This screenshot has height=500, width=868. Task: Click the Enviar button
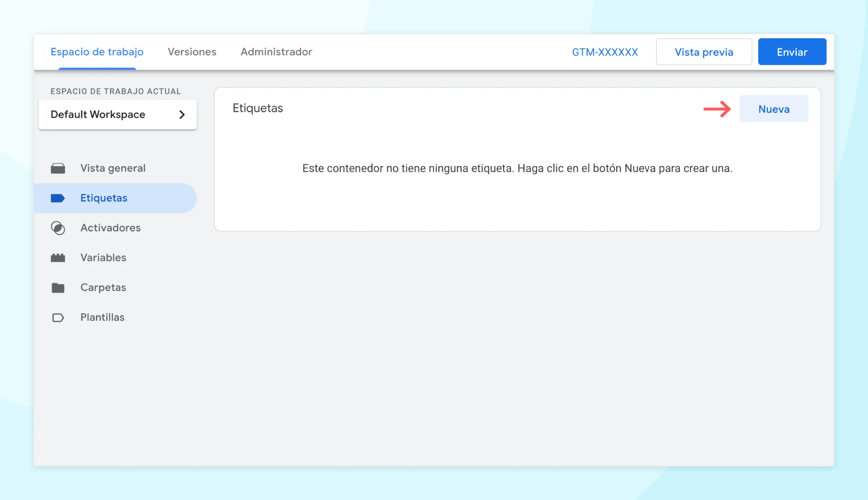pyautogui.click(x=792, y=52)
